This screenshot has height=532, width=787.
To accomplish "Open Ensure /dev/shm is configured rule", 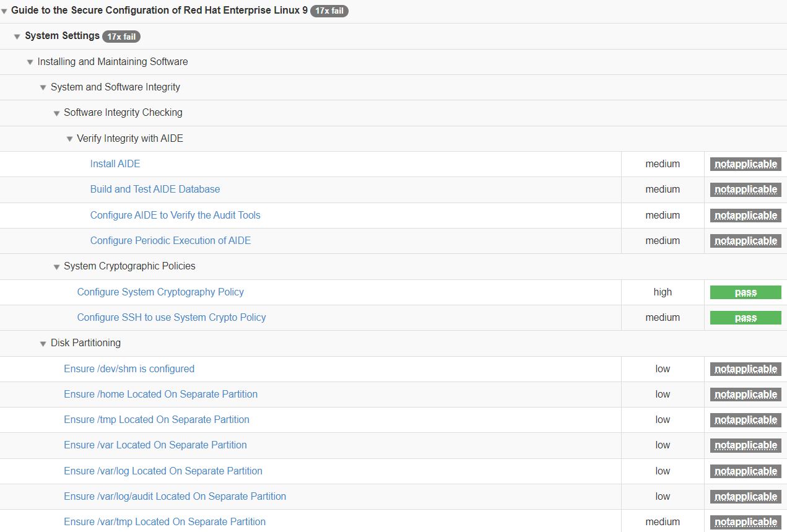I will pos(129,369).
